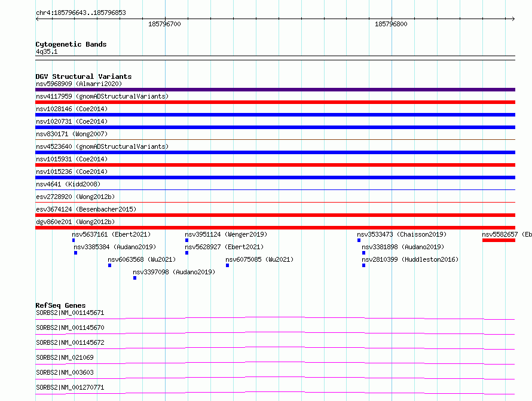The height and width of the screenshot is (401, 532).
Task: Click the RefSeq Genes track title
Action: (60, 305)
